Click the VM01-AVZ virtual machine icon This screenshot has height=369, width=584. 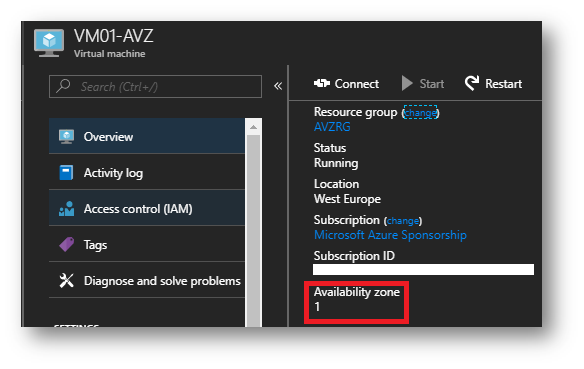49,43
